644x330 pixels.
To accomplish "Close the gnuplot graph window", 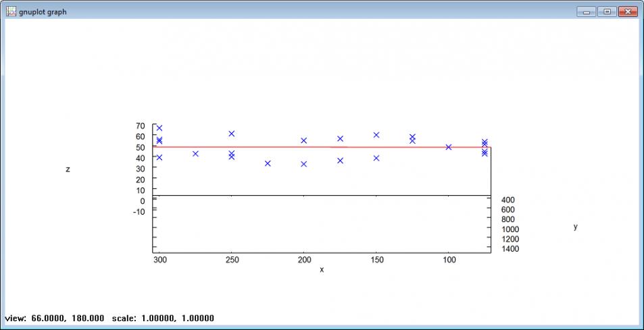I will [627, 11].
